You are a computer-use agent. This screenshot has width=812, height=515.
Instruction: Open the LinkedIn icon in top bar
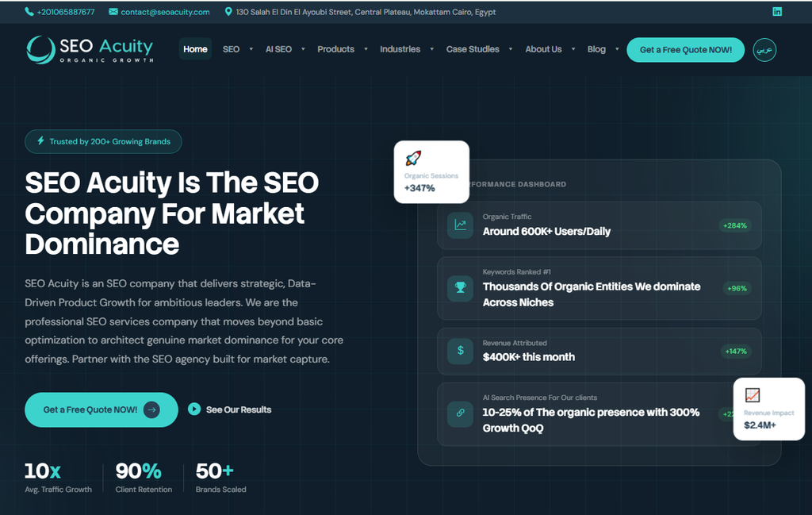(777, 11)
